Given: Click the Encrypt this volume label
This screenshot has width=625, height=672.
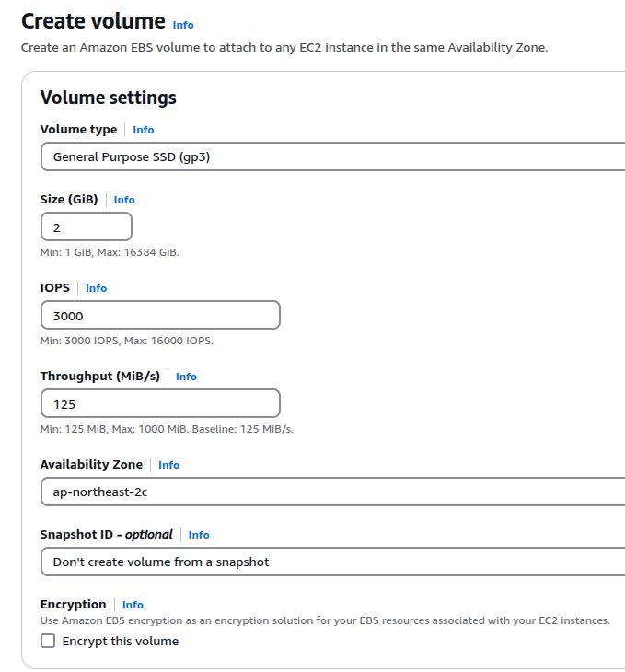Looking at the screenshot, I should [121, 641].
